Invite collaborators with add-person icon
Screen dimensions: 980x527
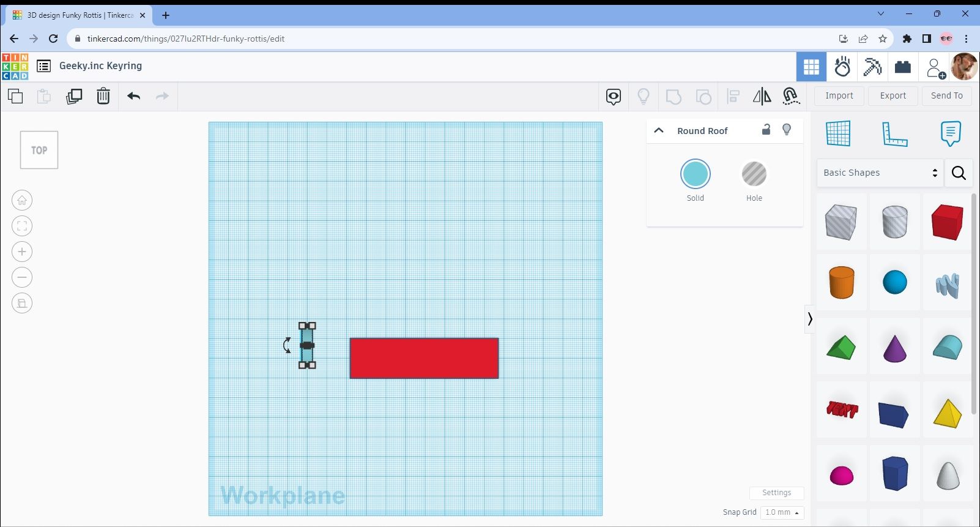tap(935, 68)
